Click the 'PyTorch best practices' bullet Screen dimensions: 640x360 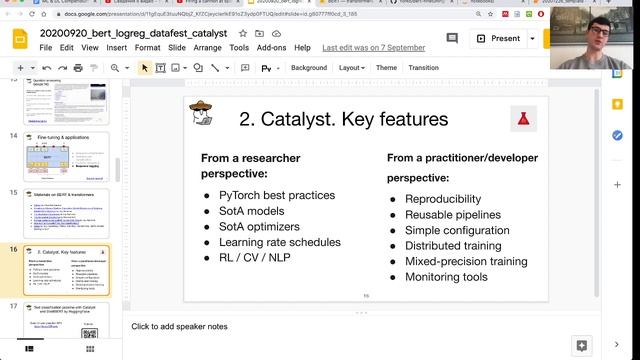pos(277,195)
